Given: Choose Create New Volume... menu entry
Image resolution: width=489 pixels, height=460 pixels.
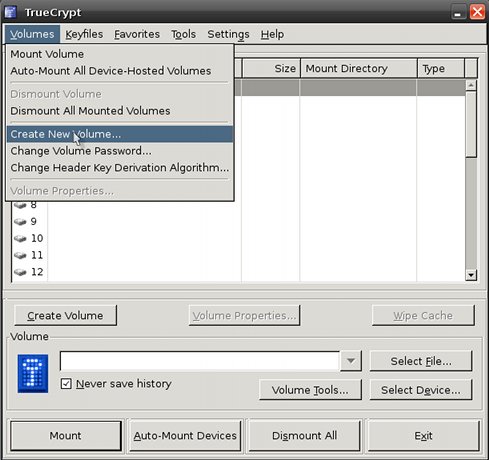Looking at the screenshot, I should click(120, 134).
